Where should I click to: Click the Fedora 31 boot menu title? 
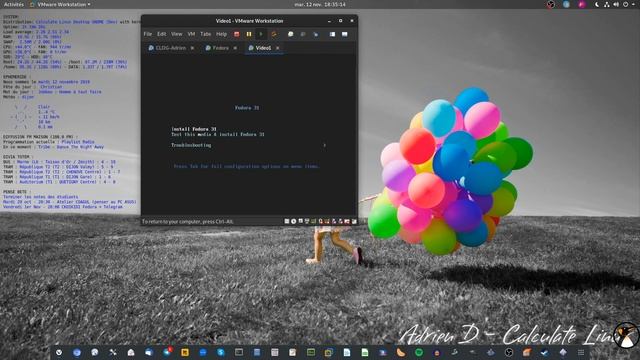247,108
